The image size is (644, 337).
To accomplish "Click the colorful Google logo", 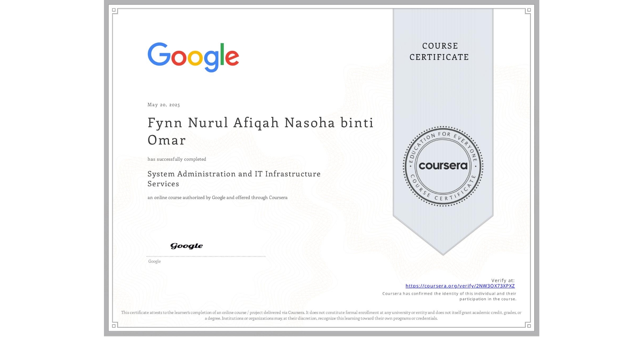I will [193, 57].
